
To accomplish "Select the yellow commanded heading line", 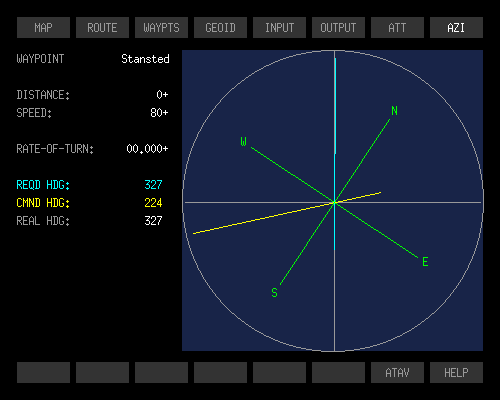I will pyautogui.click(x=287, y=213).
